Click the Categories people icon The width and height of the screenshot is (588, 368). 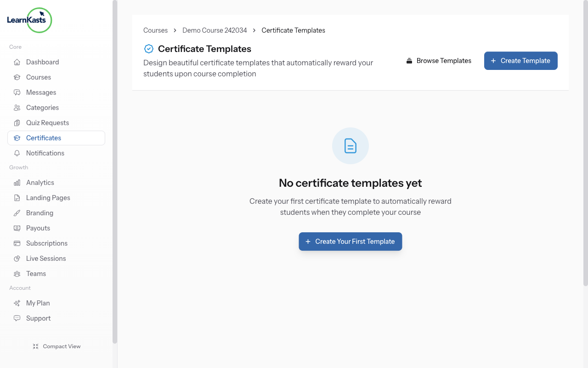[17, 107]
